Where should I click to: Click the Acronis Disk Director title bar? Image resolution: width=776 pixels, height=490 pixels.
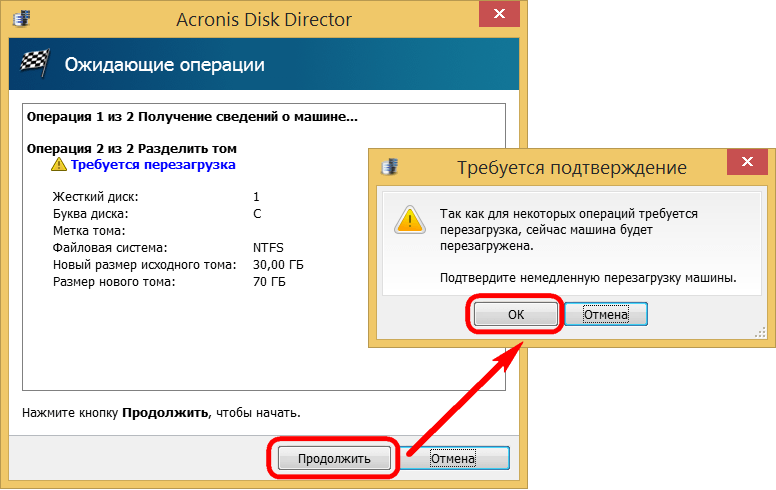[x=264, y=16]
